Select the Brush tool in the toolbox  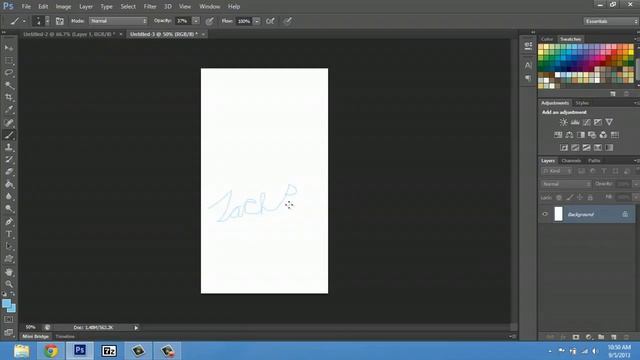9,135
